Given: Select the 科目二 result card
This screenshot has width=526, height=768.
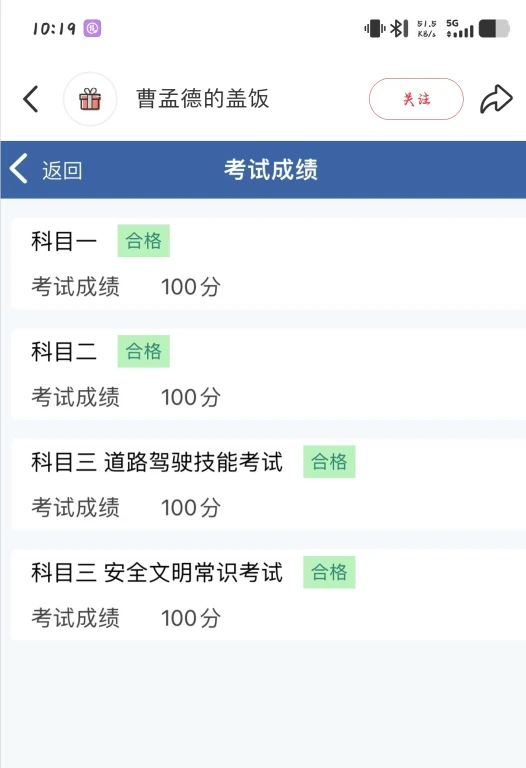Looking at the screenshot, I should (268, 375).
